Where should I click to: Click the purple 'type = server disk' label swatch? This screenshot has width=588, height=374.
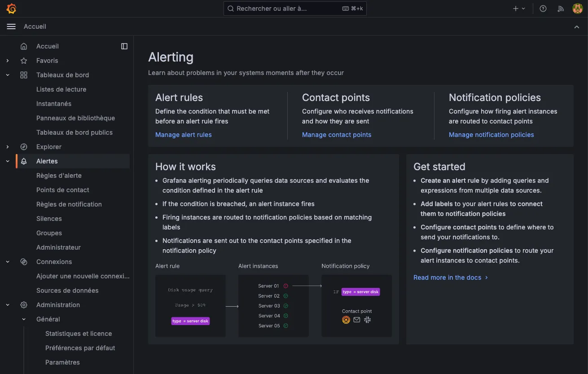(190, 321)
